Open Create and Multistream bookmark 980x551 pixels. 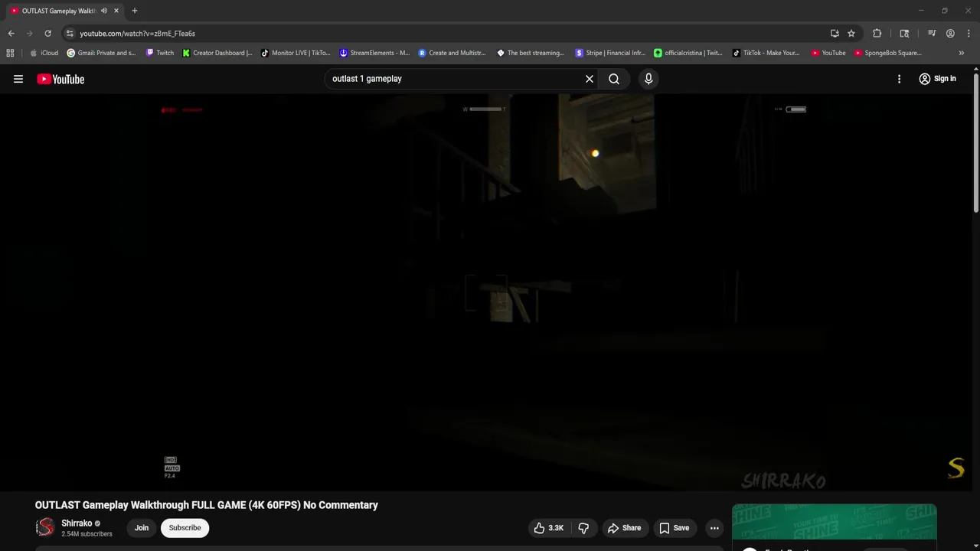pos(452,53)
